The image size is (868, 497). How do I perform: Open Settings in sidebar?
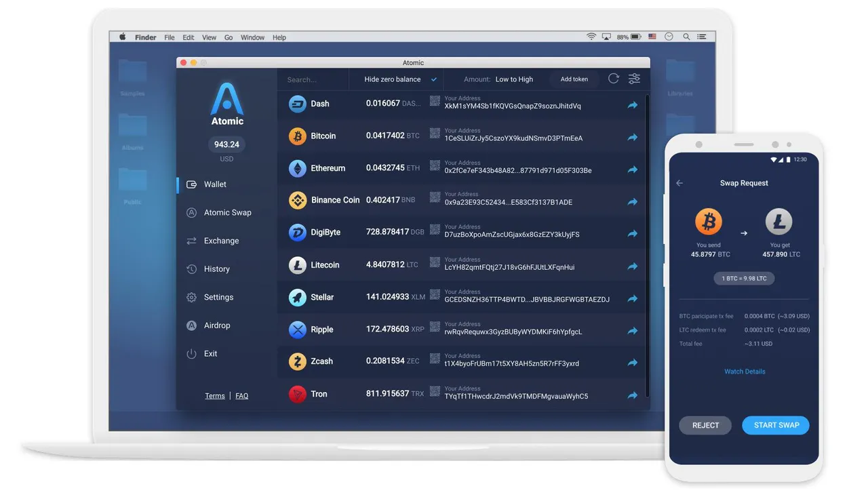click(210, 297)
